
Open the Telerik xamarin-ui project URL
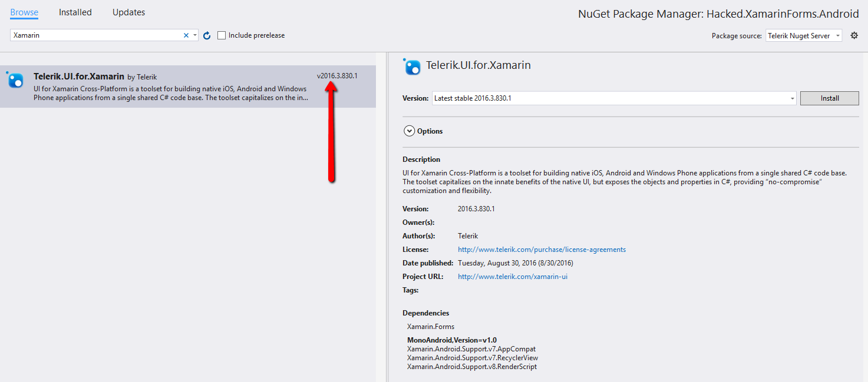512,277
